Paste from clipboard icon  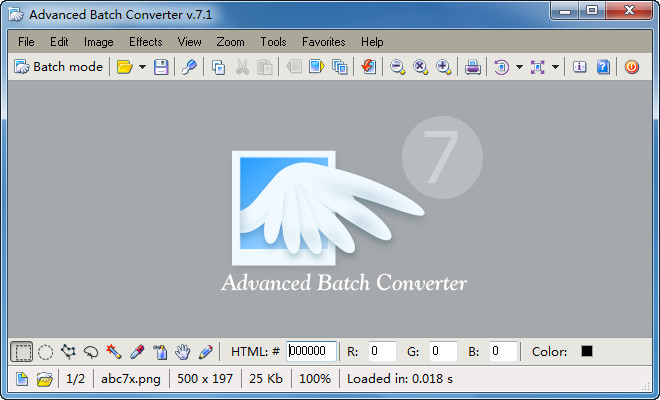click(265, 67)
